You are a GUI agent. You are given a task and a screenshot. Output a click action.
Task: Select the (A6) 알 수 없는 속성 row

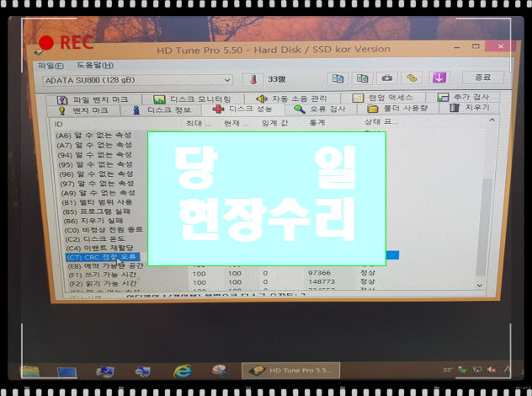point(93,135)
